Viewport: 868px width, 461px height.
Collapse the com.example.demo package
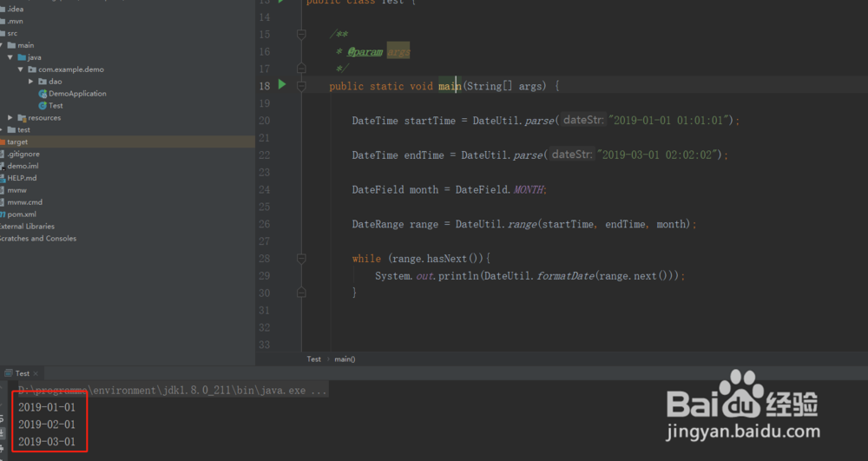tap(21, 69)
